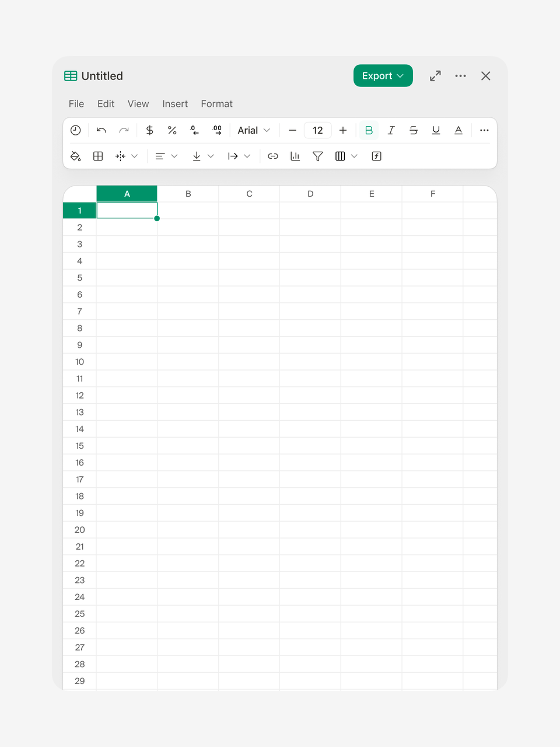Toggle underline formatting
Screen dimensions: 560x747
pos(436,130)
